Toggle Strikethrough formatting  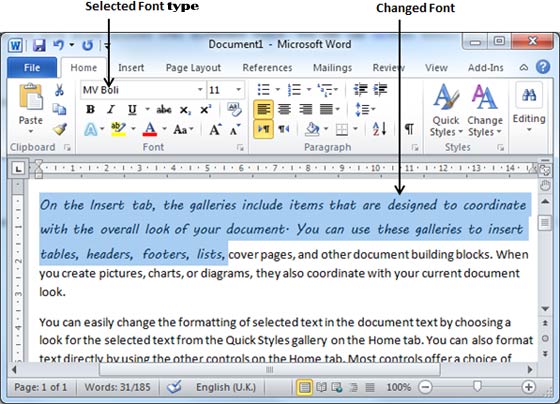coord(164,109)
